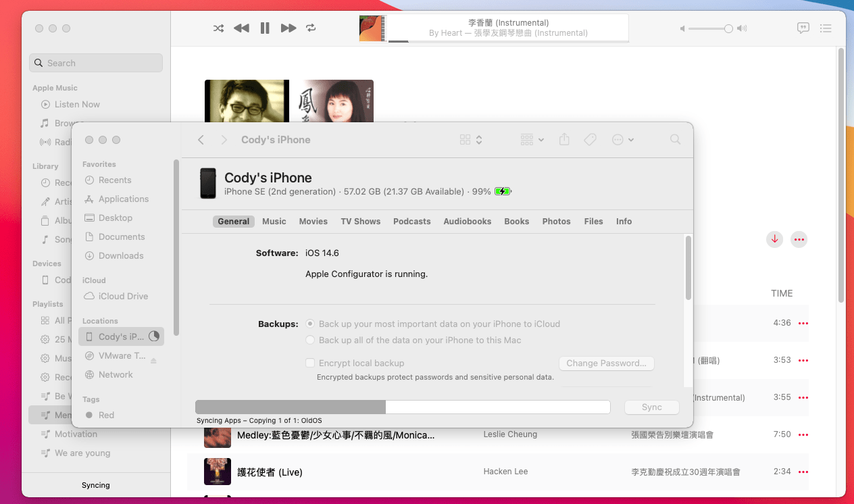Switch to General tab
The width and height of the screenshot is (854, 504).
point(234,222)
